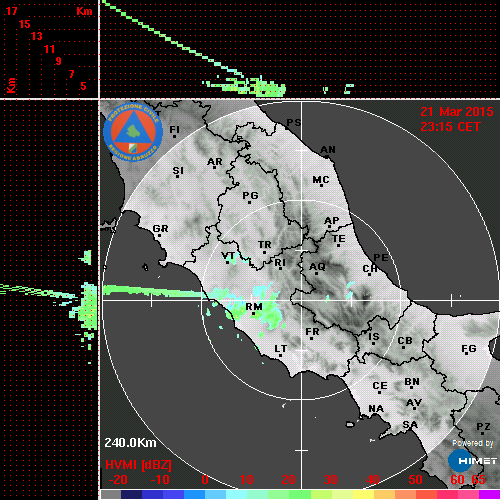Viewport: 500px width, 500px height.
Task: Pick the green 20 dBZ color swatch
Action: pos(300,495)
